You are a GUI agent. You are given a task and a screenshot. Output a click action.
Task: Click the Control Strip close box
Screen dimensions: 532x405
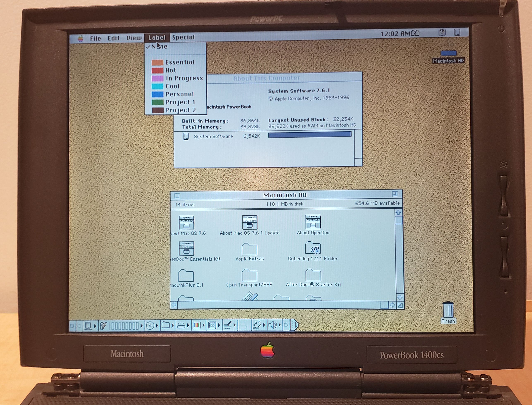coord(72,326)
